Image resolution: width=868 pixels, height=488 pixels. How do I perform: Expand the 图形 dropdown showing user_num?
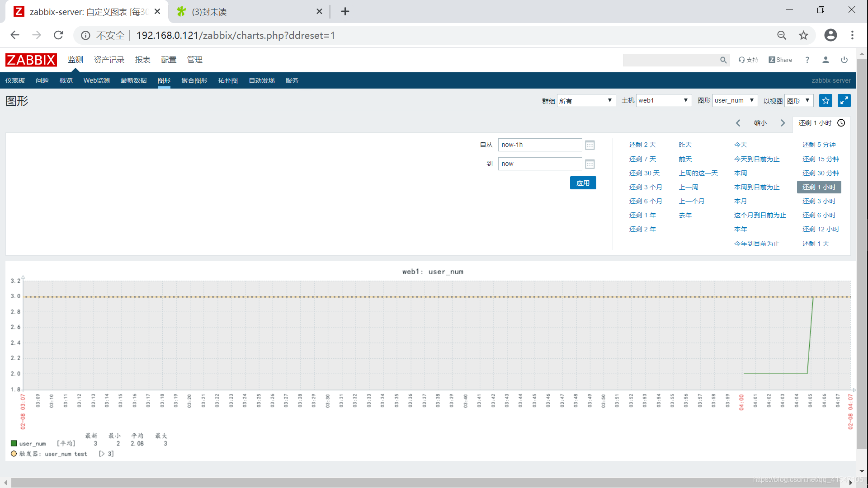(x=735, y=101)
